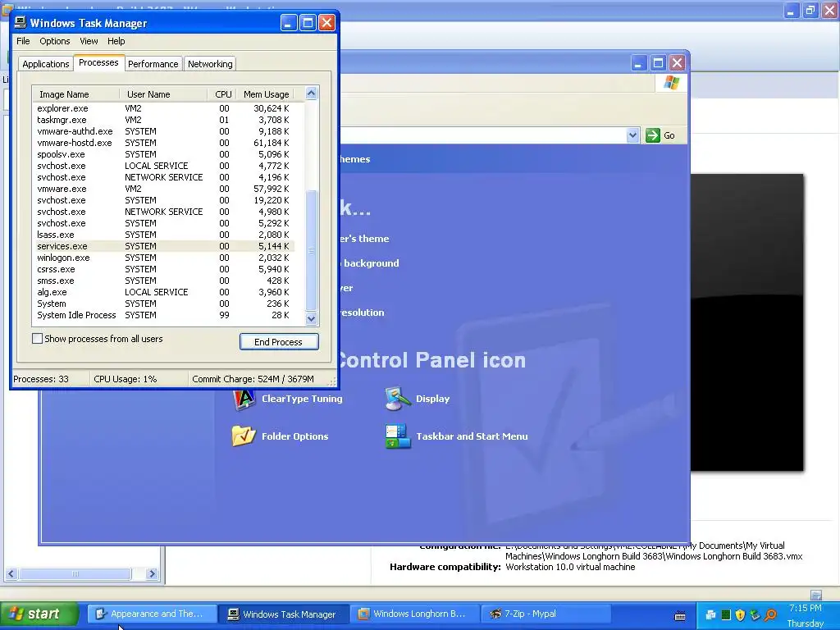840x630 pixels.
Task: Open the Display control panel icon
Action: (x=398, y=399)
